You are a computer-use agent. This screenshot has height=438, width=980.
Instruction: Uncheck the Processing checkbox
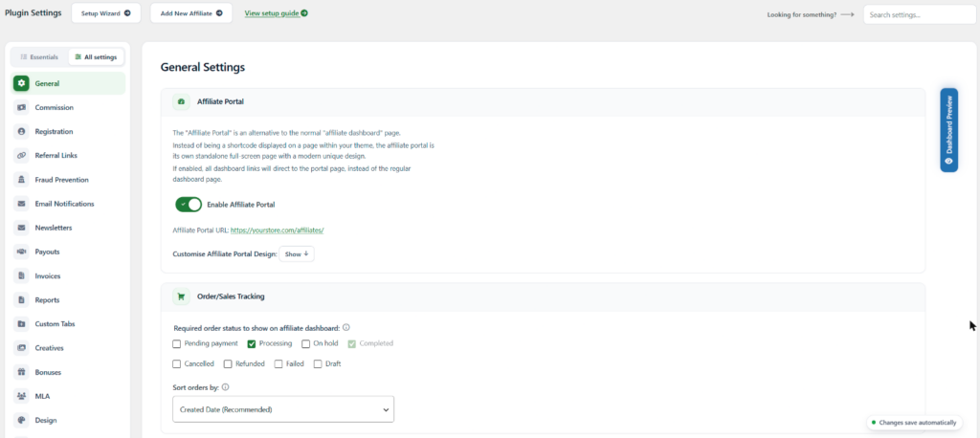[x=252, y=343]
